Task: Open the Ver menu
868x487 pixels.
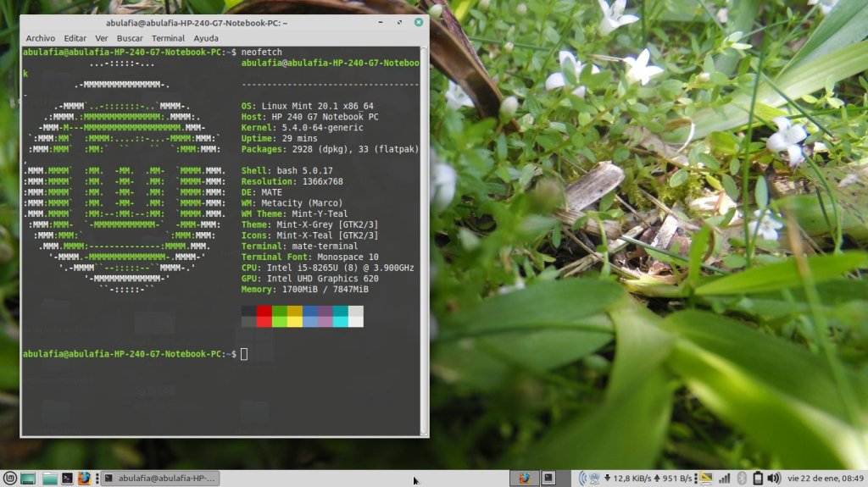Action: 102,38
